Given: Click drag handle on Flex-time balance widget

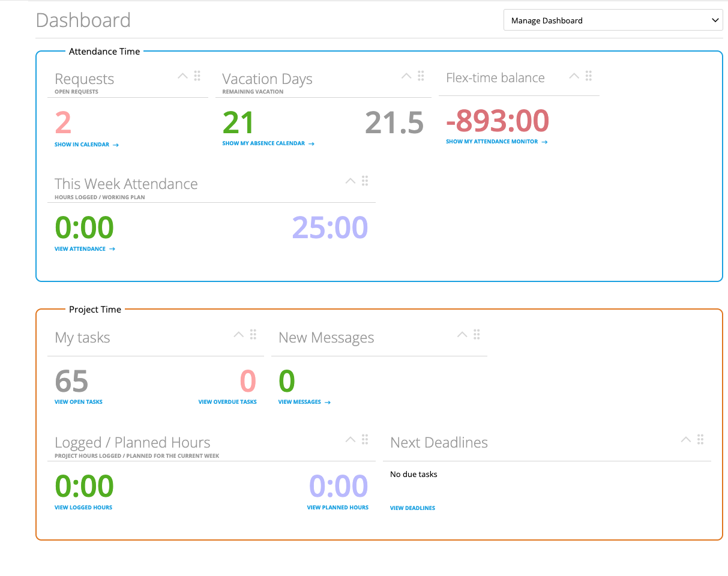Looking at the screenshot, I should 589,76.
